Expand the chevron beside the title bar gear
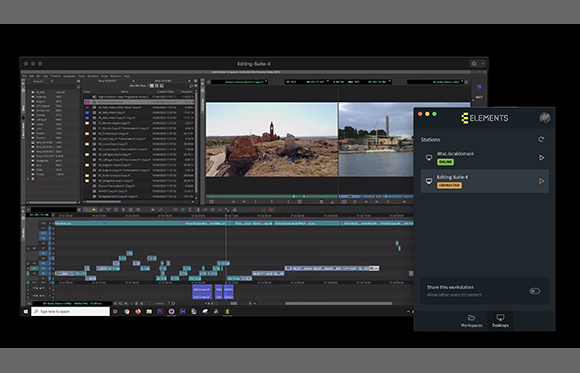The image size is (580, 373). point(482,64)
